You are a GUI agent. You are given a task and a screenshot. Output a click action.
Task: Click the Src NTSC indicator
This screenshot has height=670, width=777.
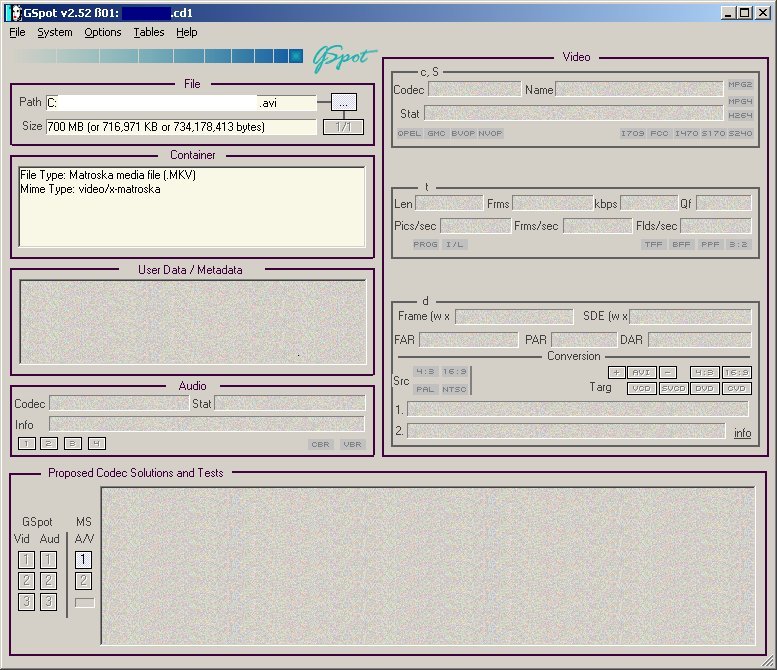click(x=454, y=390)
